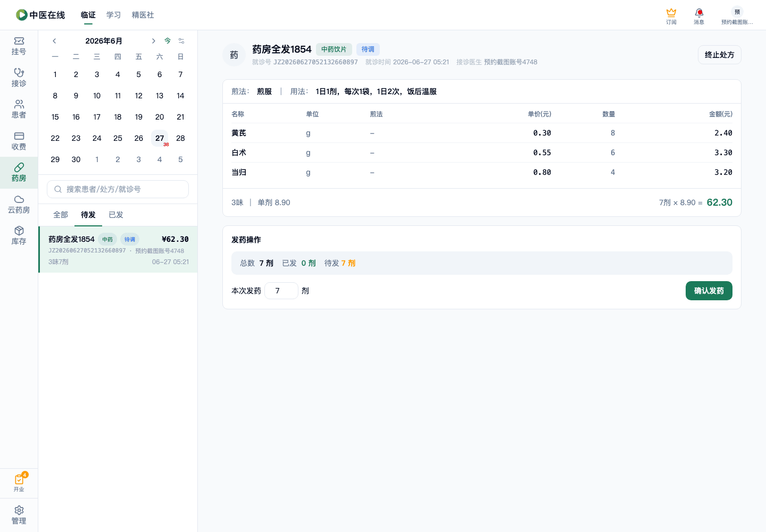Click the search magnifier icon
766x532 pixels.
click(58, 189)
